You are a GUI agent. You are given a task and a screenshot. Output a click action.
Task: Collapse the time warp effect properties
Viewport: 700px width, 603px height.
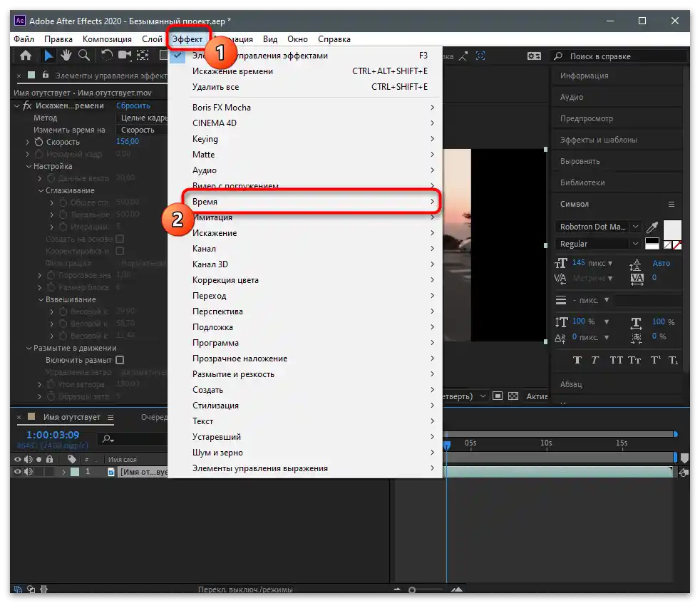pyautogui.click(x=17, y=105)
